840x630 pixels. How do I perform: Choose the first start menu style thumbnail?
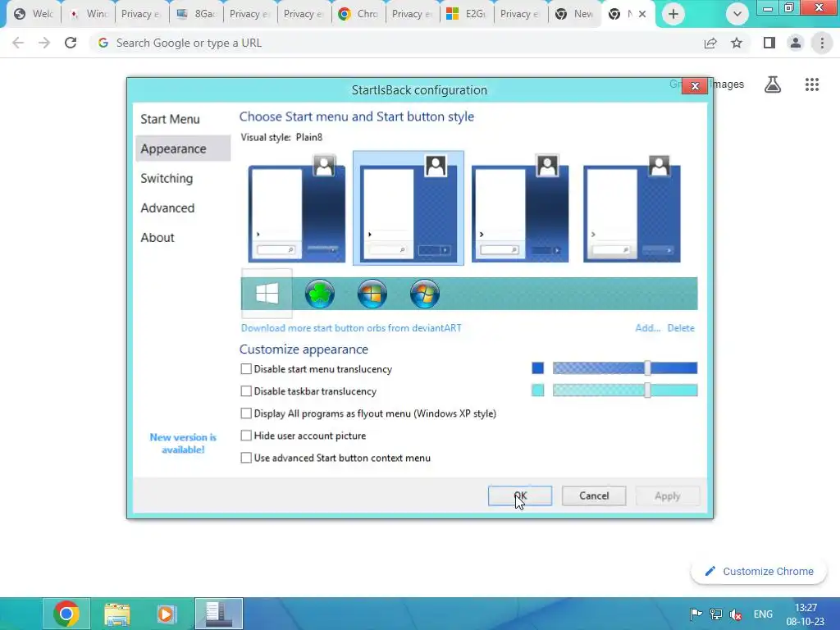click(x=297, y=208)
